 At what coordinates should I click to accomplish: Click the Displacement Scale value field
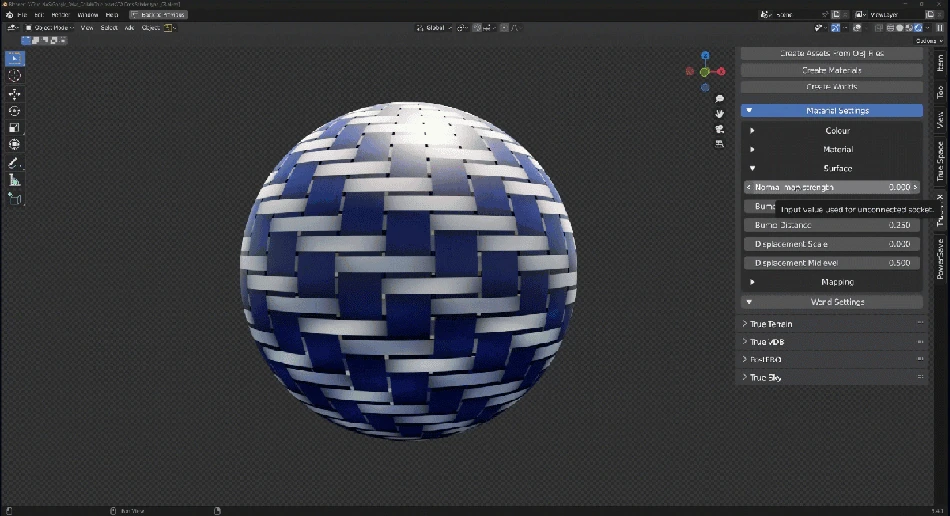point(831,244)
